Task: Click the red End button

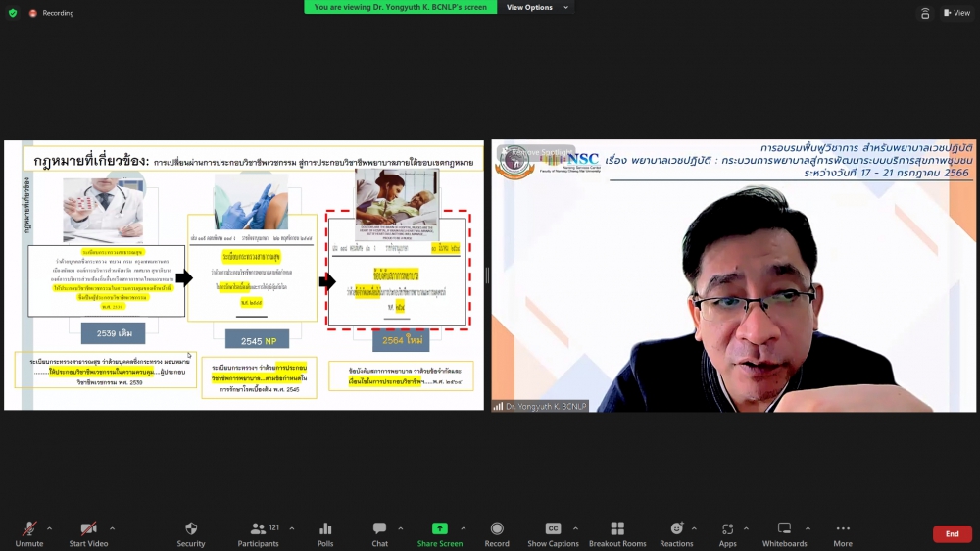Action: 952,534
